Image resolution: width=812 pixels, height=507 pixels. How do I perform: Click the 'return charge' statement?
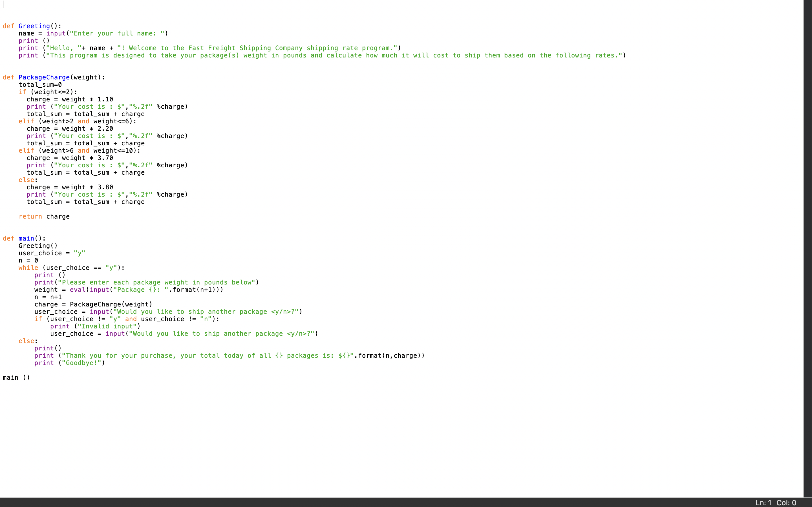[x=44, y=216]
